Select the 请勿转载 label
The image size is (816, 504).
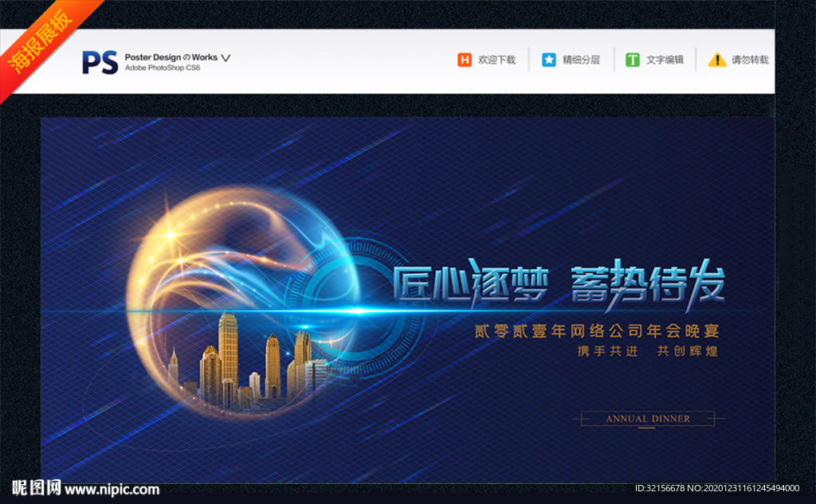point(750,60)
